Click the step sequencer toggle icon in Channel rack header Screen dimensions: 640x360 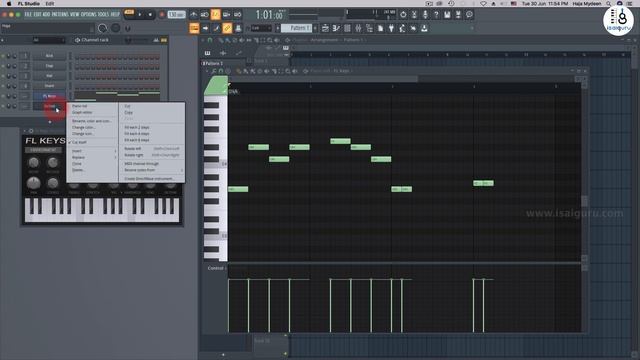[x=164, y=40]
